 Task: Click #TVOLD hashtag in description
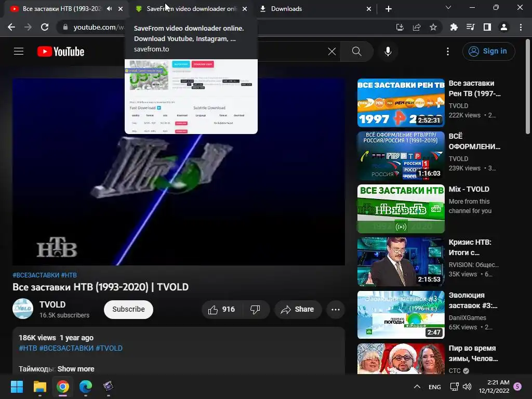point(109,349)
